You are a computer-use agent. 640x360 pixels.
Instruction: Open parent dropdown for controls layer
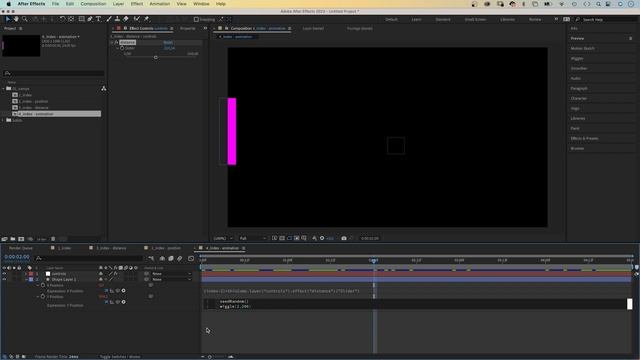click(171, 274)
